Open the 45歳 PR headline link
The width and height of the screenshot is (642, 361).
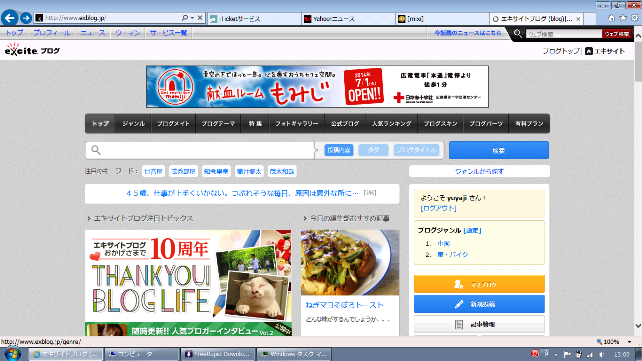(x=242, y=193)
